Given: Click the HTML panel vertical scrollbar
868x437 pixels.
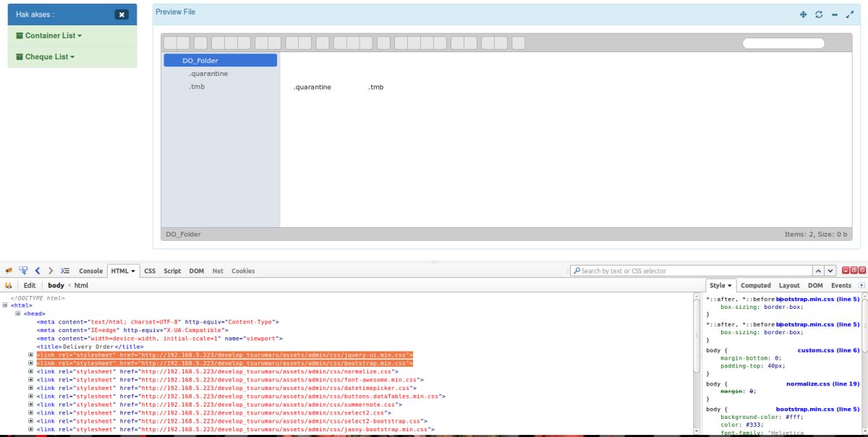Looking at the screenshot, I should point(697,363).
